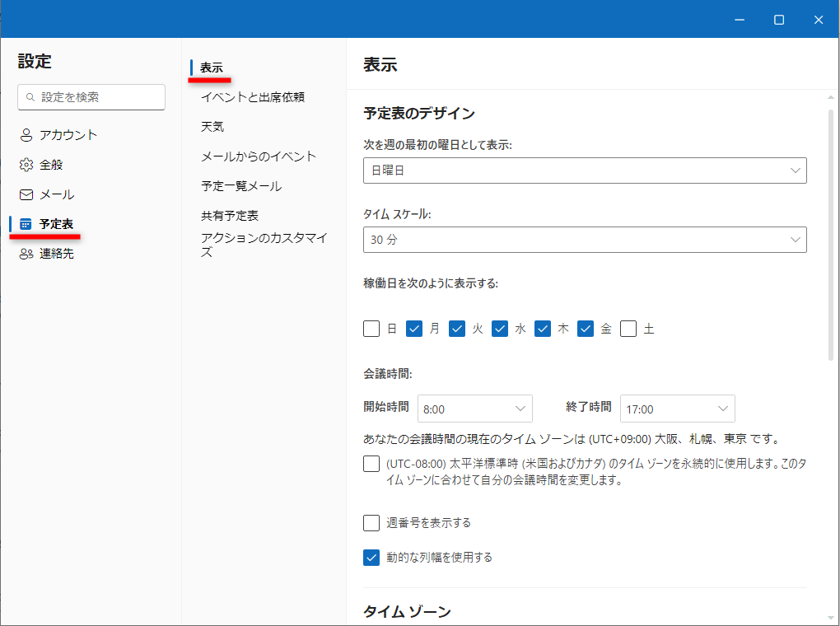The width and height of the screenshot is (840, 626).
Task: Click the magnifier icon in the settings search box
Action: click(x=32, y=96)
